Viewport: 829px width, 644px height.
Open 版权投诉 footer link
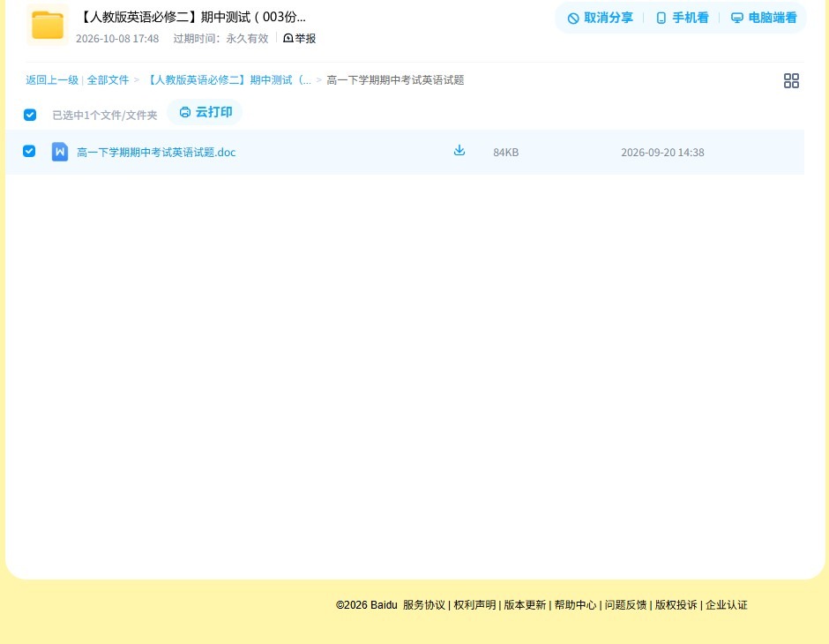click(x=676, y=605)
